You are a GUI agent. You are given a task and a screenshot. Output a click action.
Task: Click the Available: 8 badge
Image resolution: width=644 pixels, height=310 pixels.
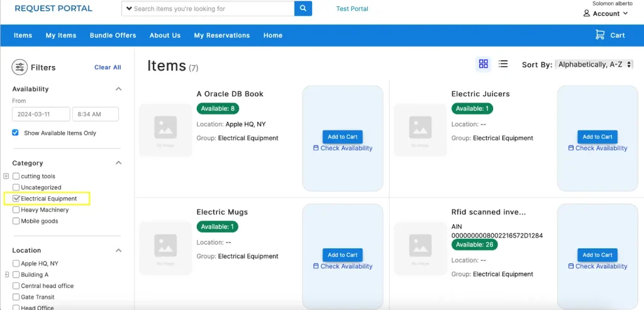click(218, 108)
